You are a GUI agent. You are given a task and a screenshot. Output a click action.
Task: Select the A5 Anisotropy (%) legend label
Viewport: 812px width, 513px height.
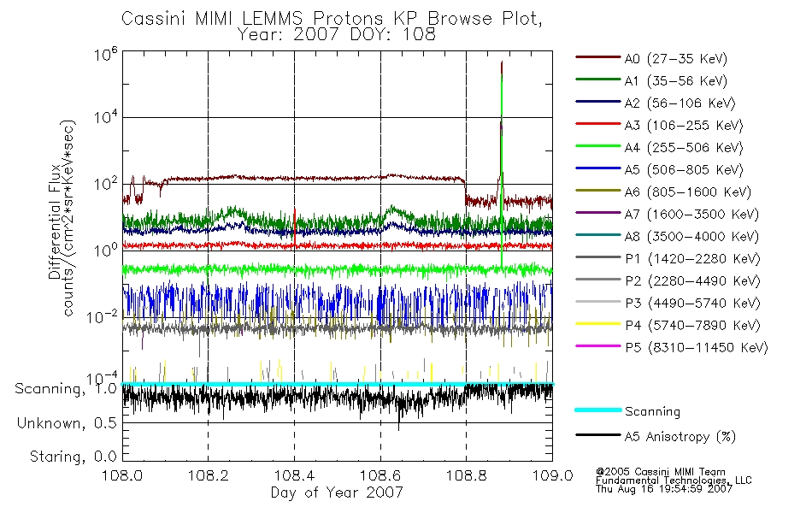[x=680, y=437]
